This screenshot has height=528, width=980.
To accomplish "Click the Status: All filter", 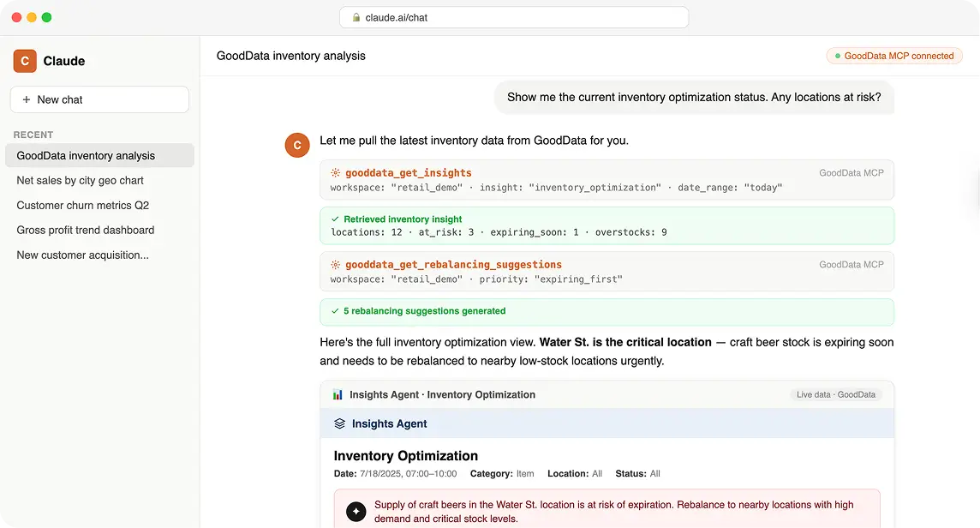I will coord(637,474).
